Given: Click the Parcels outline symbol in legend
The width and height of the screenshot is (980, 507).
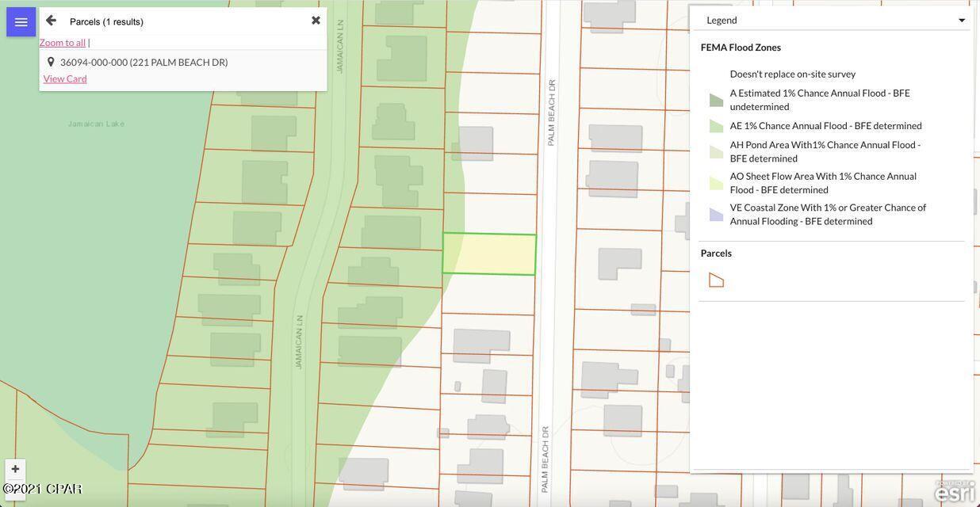Looking at the screenshot, I should [x=716, y=280].
